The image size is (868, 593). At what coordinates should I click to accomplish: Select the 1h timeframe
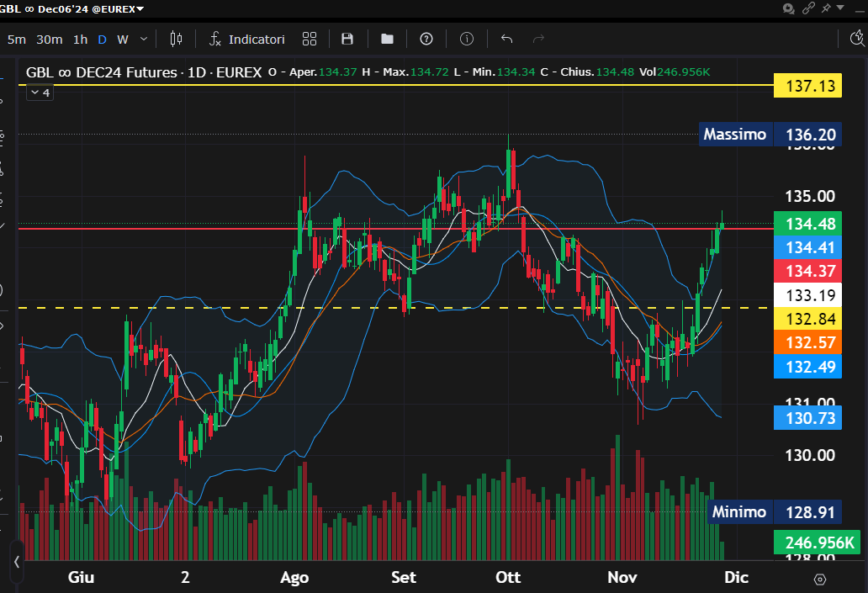(80, 39)
